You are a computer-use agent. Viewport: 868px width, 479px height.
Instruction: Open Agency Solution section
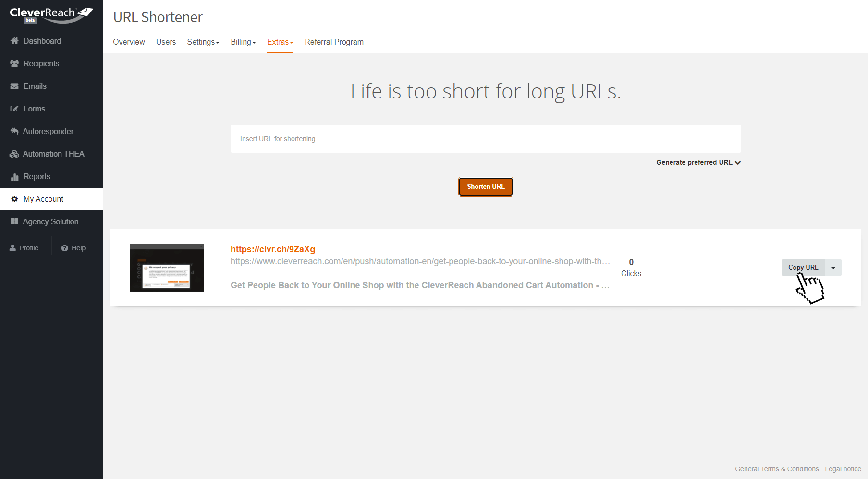pos(51,221)
